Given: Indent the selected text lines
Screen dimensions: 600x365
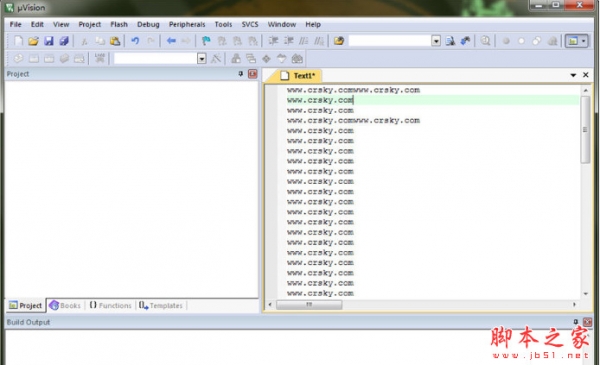Looking at the screenshot, I should click(273, 41).
